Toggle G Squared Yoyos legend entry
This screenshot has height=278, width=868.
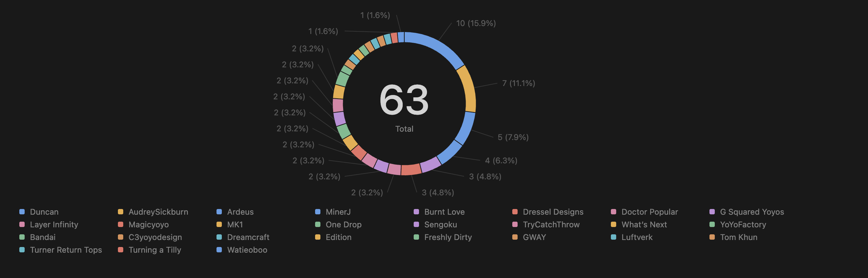coord(747,212)
